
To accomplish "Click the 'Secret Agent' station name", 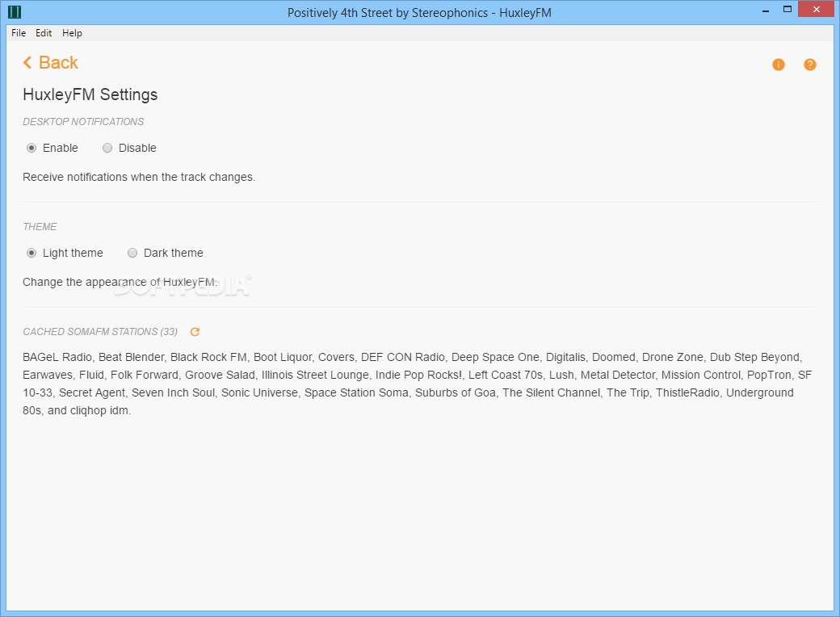I will (x=91, y=392).
